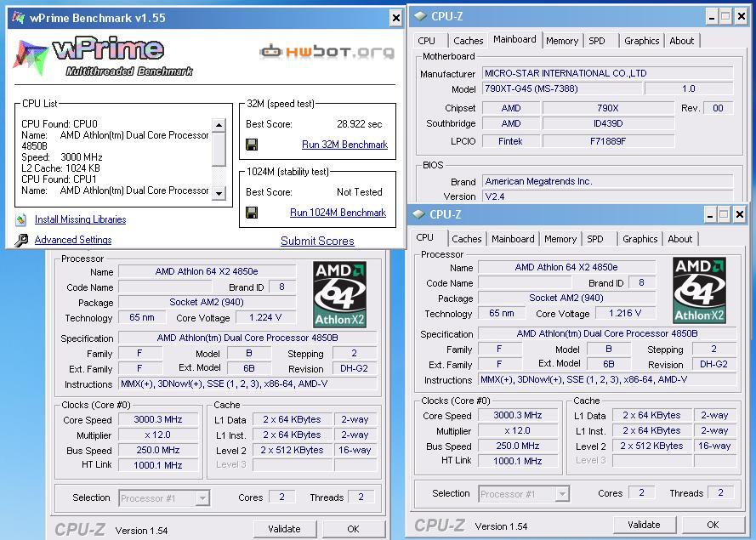Click the American Megatrends Inc. BIOS brand
Image resolution: width=756 pixels, height=540 pixels.
coord(608,181)
